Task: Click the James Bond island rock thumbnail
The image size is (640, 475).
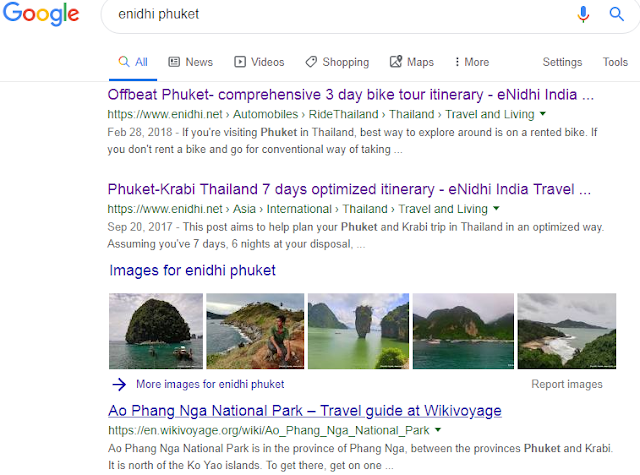Action: pos(358,331)
